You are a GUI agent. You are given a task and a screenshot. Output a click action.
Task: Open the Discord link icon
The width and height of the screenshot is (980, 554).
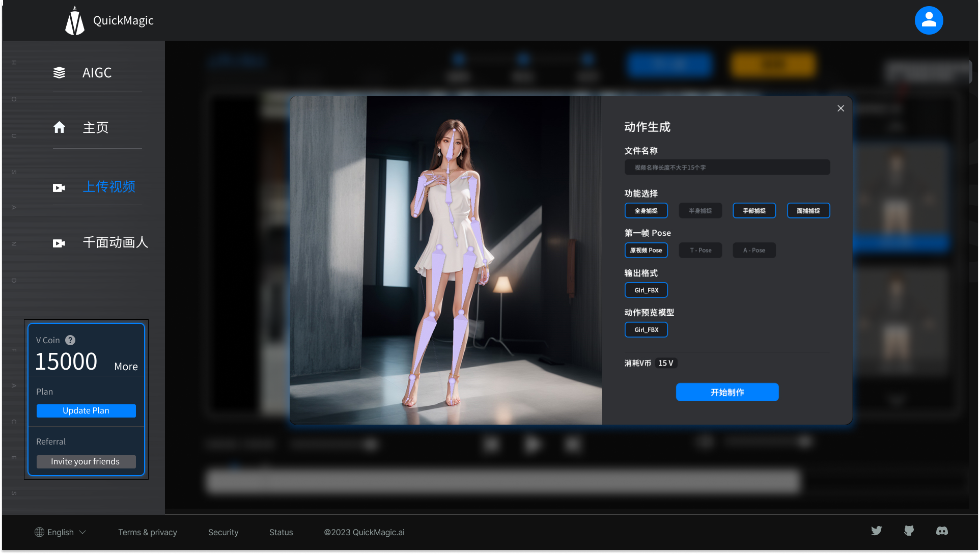click(942, 531)
